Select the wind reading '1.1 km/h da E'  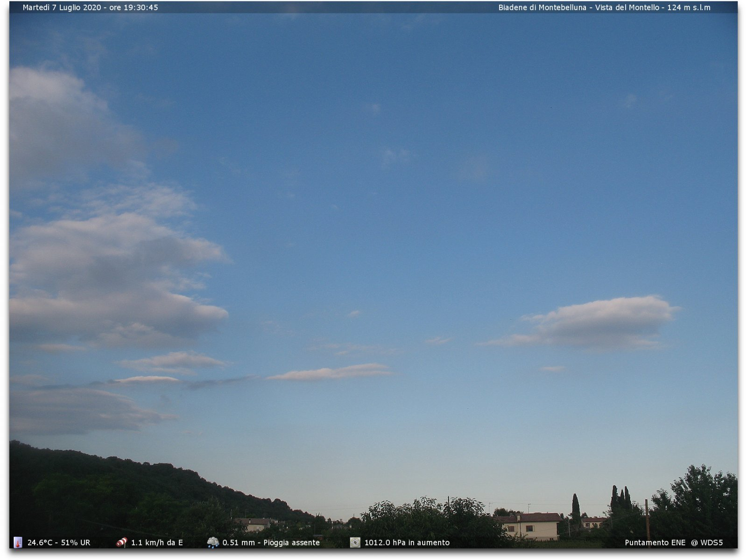(x=157, y=543)
